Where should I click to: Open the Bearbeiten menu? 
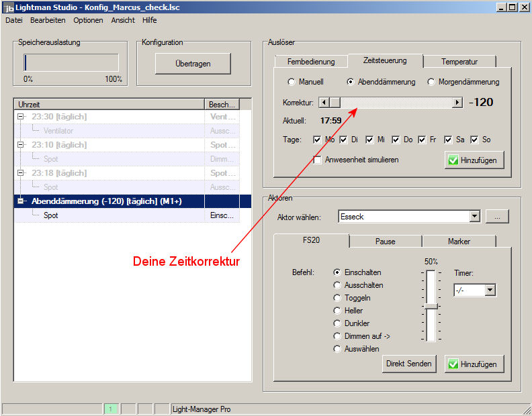click(48, 20)
